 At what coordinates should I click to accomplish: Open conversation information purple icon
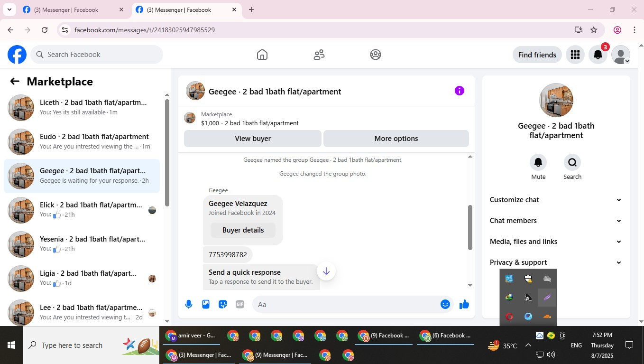[459, 91]
